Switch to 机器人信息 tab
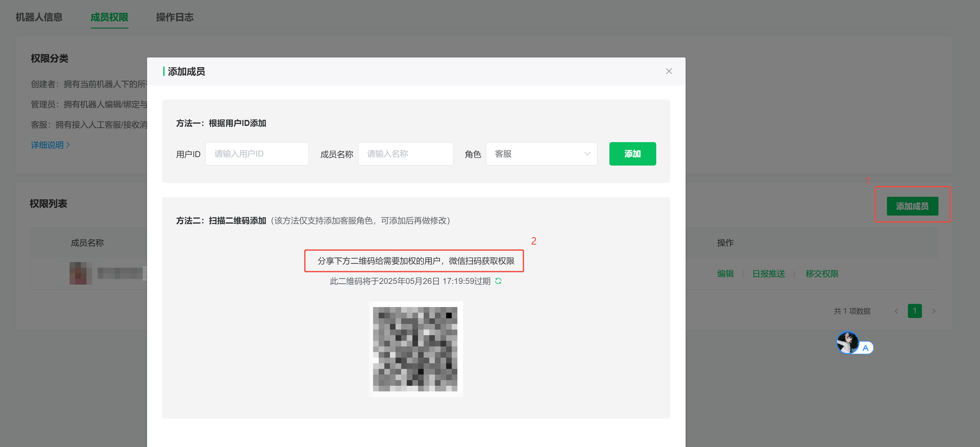Screen dimensions: 980x447 (x=39, y=17)
